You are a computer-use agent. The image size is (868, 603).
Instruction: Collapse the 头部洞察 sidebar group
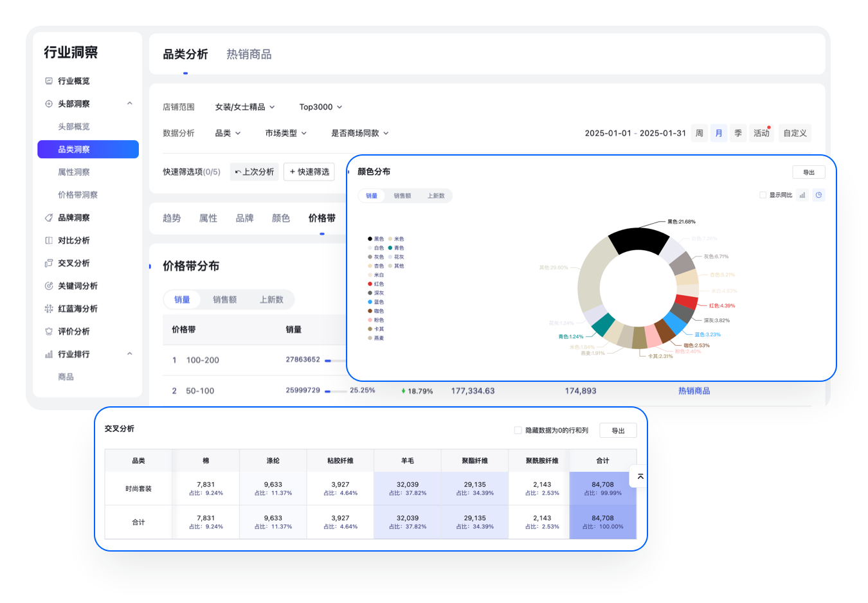(x=130, y=104)
